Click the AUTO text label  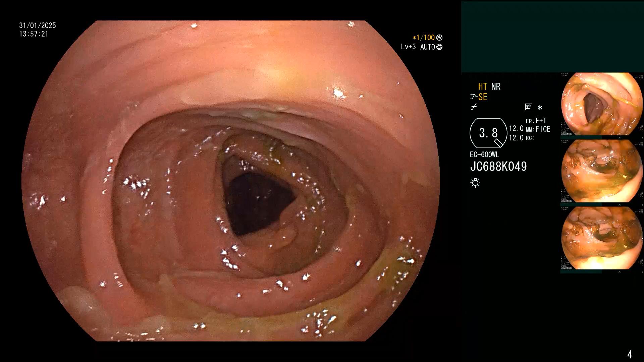(428, 47)
